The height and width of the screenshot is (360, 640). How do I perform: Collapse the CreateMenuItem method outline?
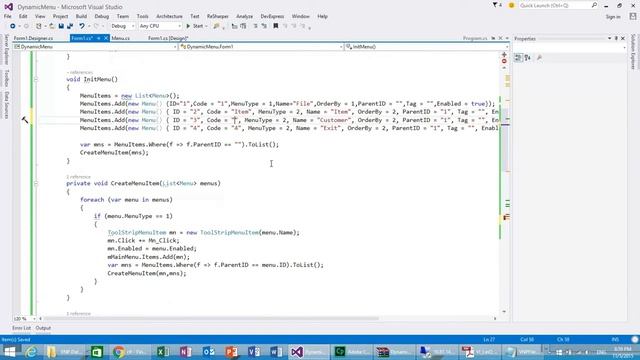click(36, 183)
